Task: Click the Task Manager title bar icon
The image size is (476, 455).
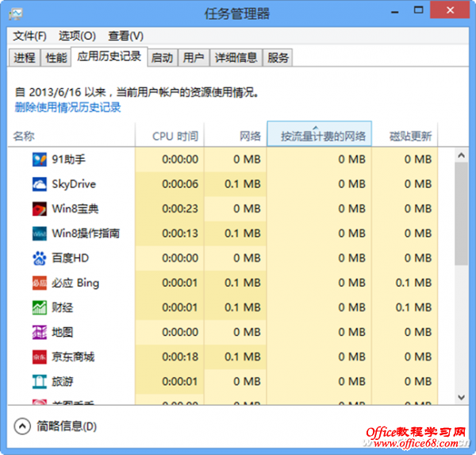Action: 16,13
